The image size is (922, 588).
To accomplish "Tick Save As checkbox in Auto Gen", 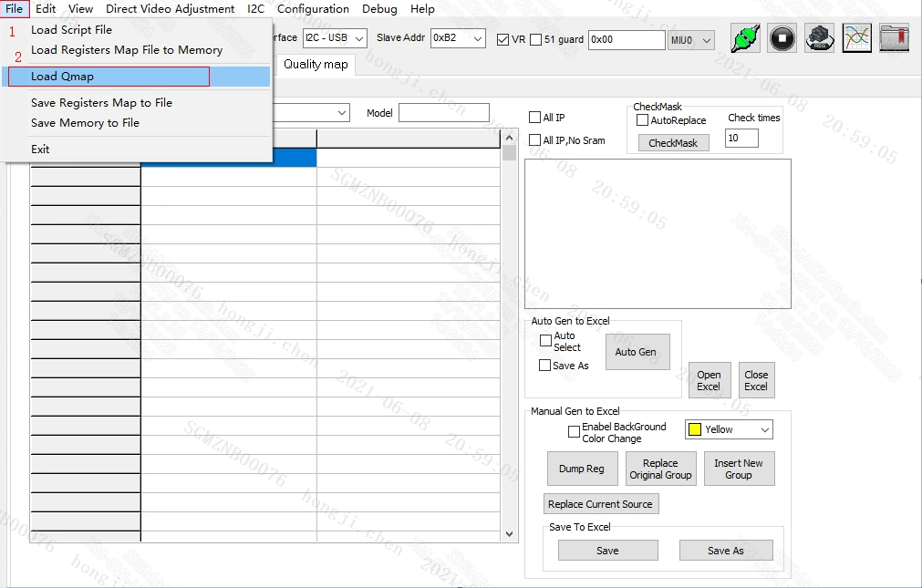I will [x=545, y=366].
